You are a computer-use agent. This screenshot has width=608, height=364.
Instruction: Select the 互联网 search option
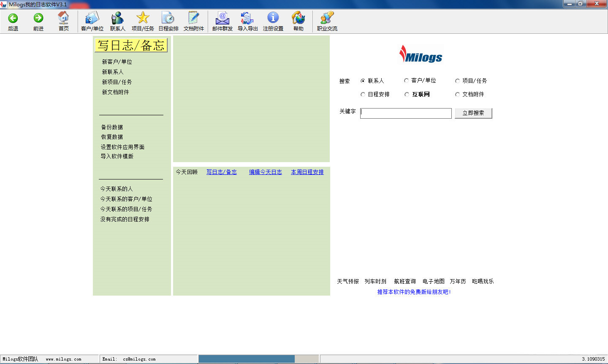406,94
